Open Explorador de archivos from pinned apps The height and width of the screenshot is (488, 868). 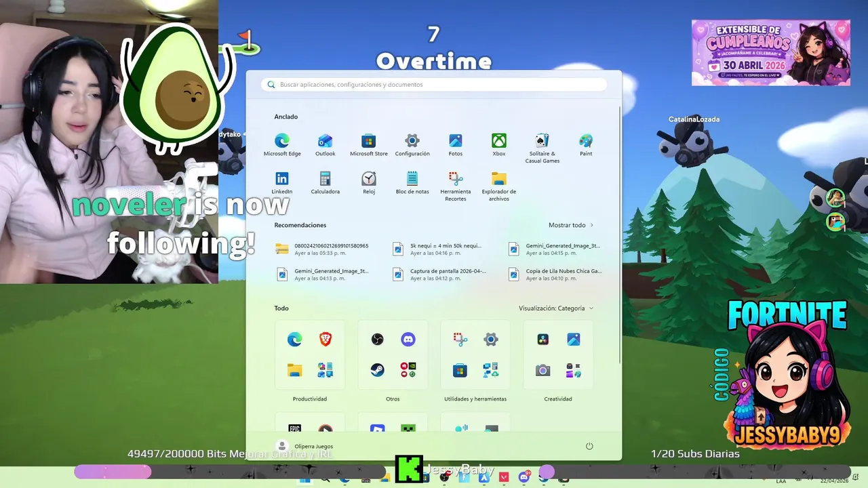(499, 186)
